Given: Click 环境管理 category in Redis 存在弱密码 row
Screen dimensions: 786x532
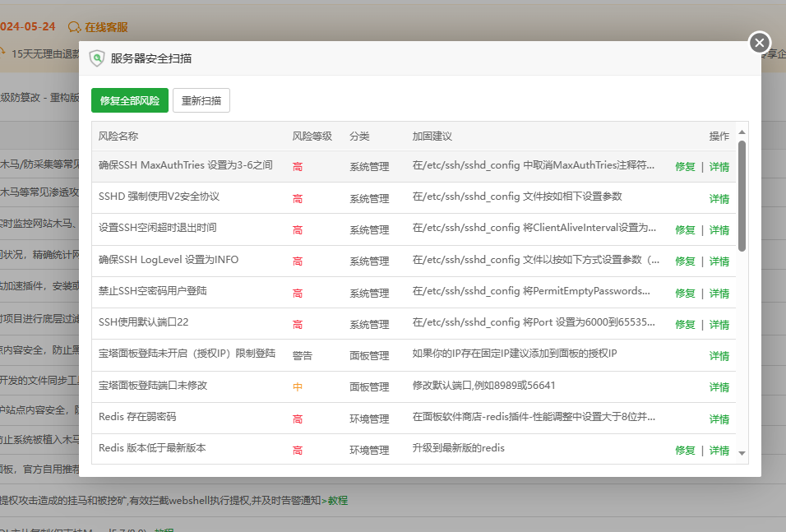Looking at the screenshot, I should (x=369, y=419).
